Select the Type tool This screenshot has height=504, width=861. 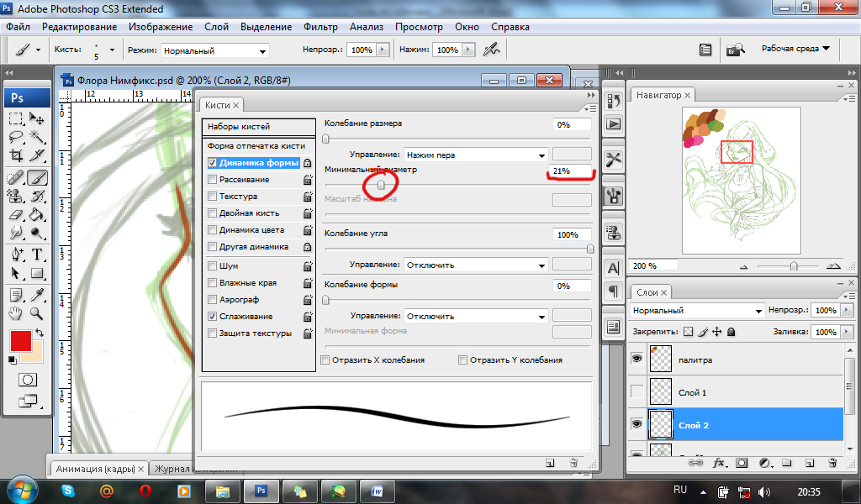tap(37, 255)
